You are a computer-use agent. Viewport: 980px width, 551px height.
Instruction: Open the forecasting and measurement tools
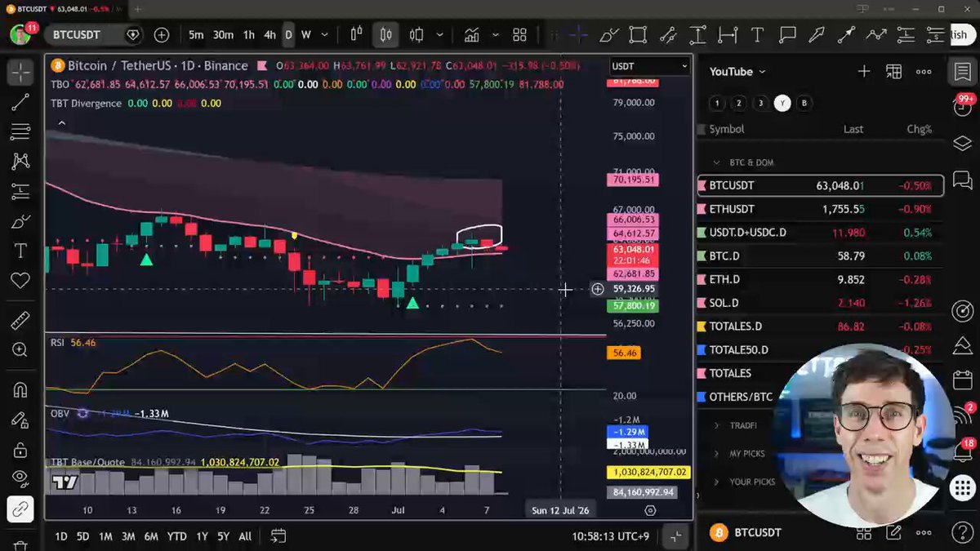tap(20, 192)
